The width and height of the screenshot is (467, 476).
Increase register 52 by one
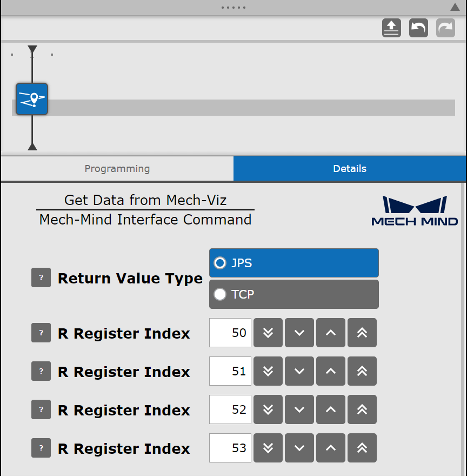(x=330, y=409)
